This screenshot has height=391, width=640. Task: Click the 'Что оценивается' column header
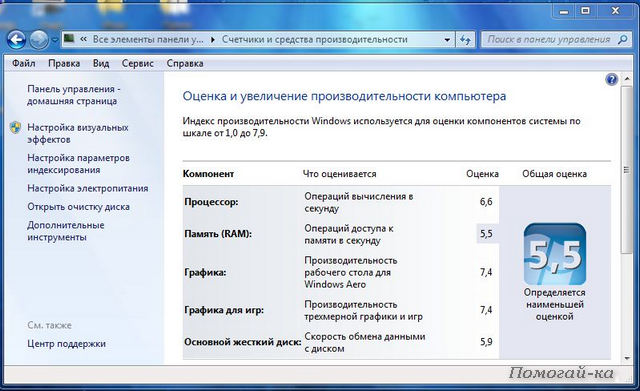339,174
